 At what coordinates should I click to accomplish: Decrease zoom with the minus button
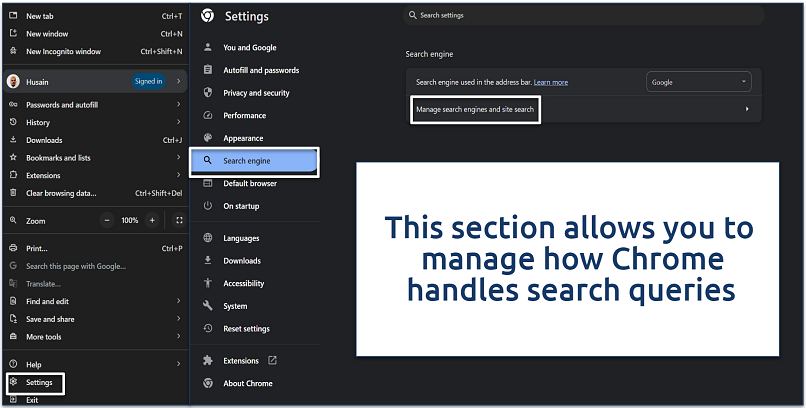tap(107, 220)
